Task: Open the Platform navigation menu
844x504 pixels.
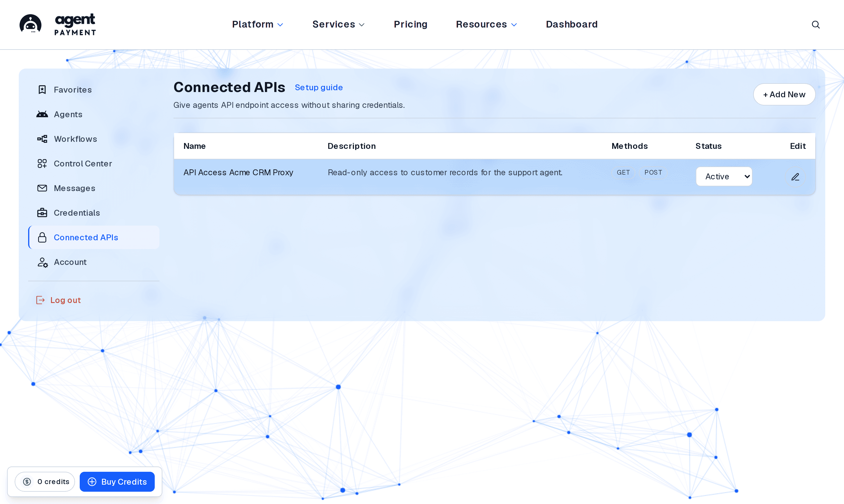Action: pos(257,24)
